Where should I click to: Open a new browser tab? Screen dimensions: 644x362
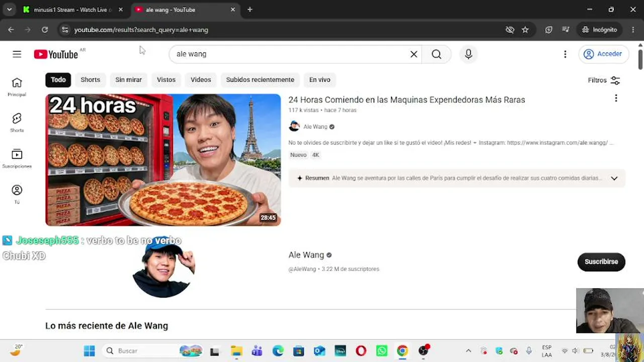250,10
